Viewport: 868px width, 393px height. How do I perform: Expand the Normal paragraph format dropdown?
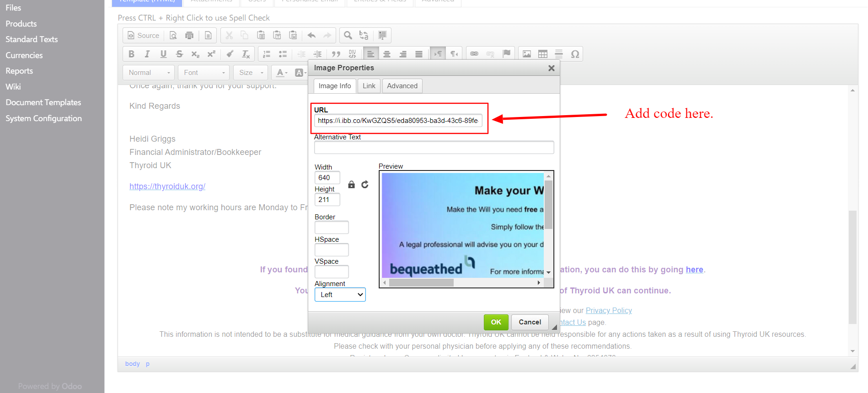click(149, 73)
